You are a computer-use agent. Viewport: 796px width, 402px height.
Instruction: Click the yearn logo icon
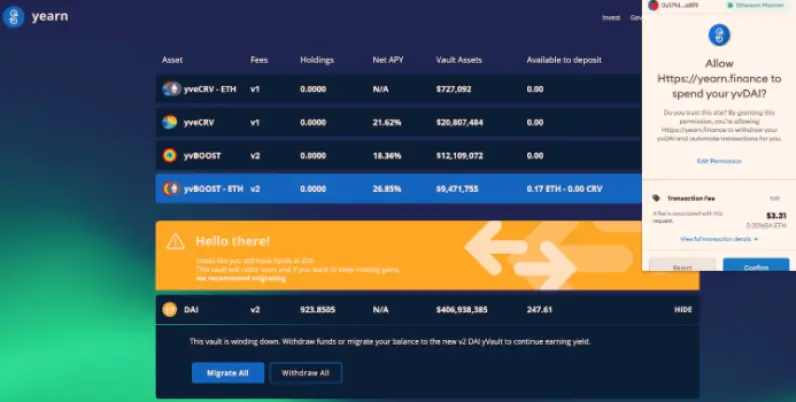13,17
